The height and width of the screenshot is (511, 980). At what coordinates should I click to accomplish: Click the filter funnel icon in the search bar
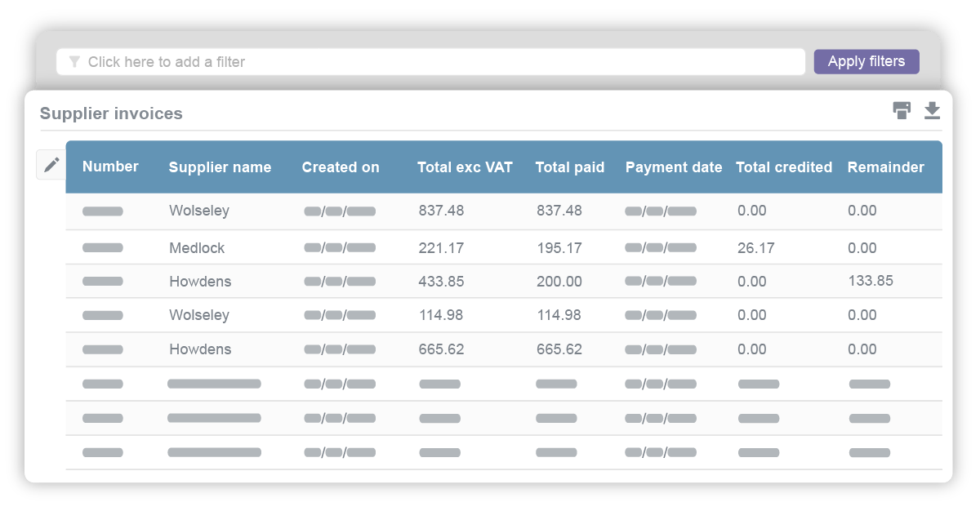tap(74, 61)
